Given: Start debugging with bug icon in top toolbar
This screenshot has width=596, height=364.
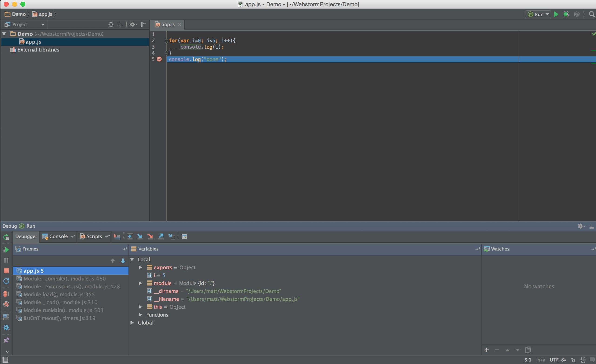Looking at the screenshot, I should pos(566,14).
